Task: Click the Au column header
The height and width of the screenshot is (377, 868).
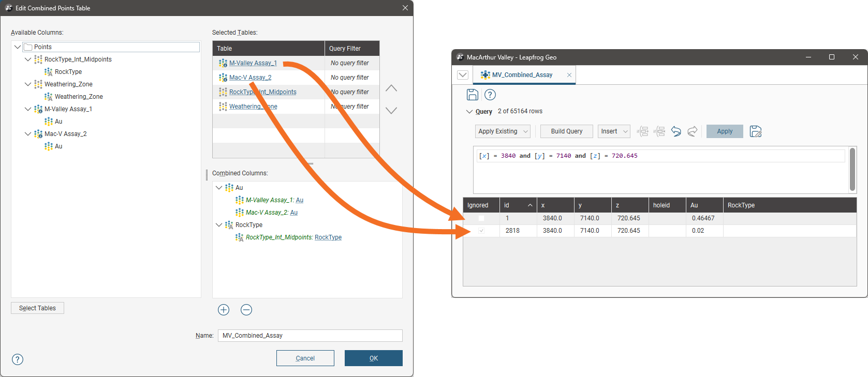Action: (704, 205)
